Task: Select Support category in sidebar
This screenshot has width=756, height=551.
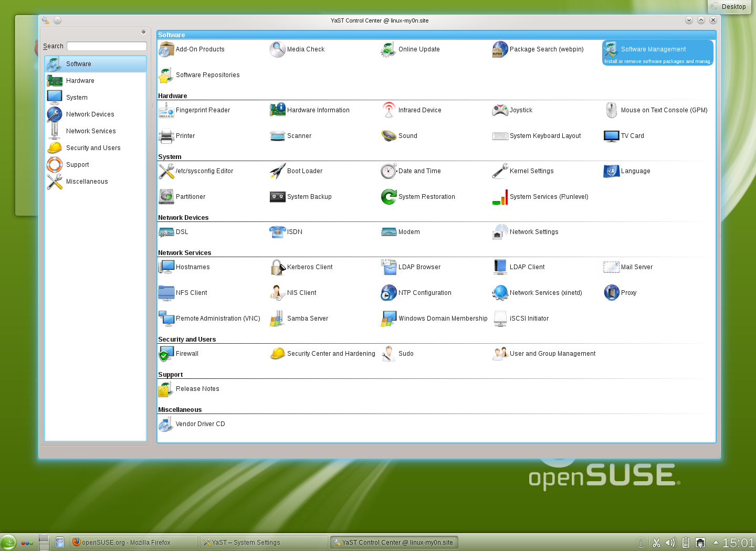Action: click(96, 165)
